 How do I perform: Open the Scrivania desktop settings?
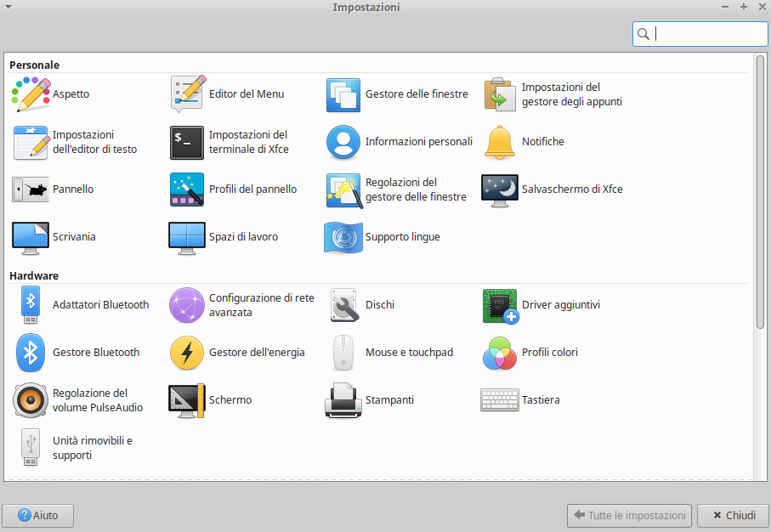click(54, 237)
